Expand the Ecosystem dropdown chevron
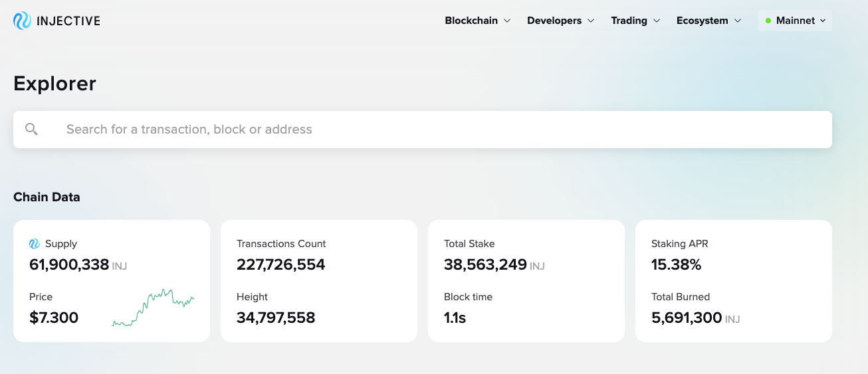This screenshot has height=374, width=868. [x=738, y=21]
